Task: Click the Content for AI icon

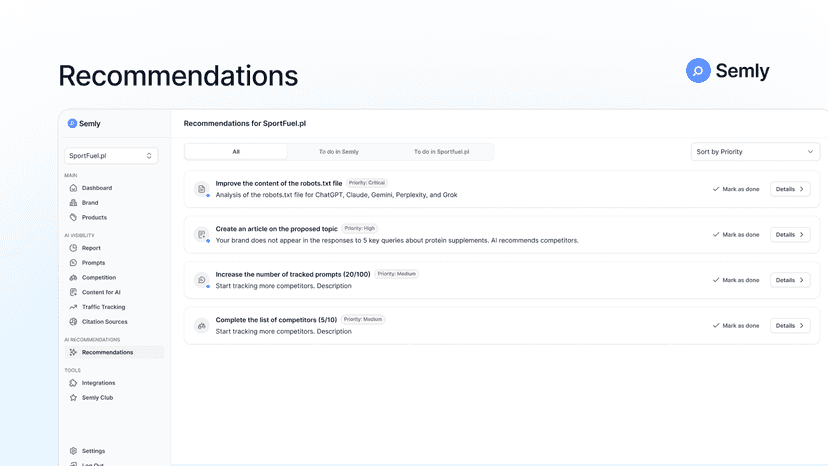Action: pyautogui.click(x=73, y=293)
